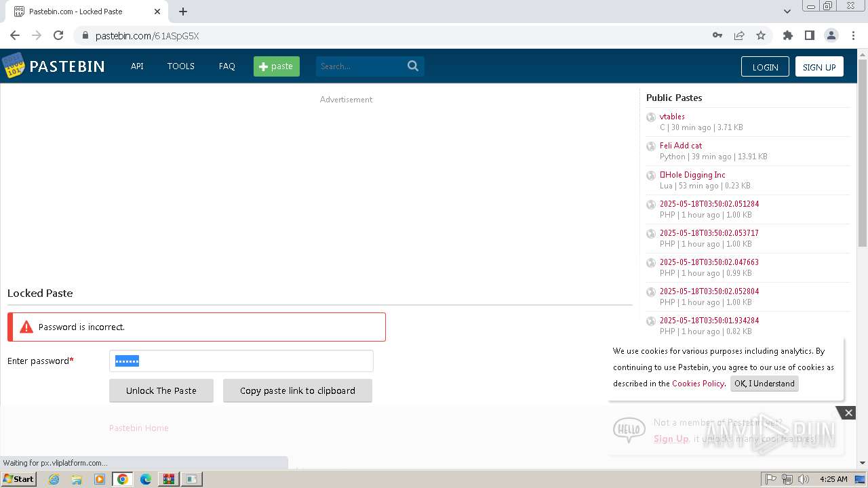Image resolution: width=868 pixels, height=488 pixels.
Task: Open paste 2025-05-18T03:50:02.051284
Action: [x=709, y=204]
